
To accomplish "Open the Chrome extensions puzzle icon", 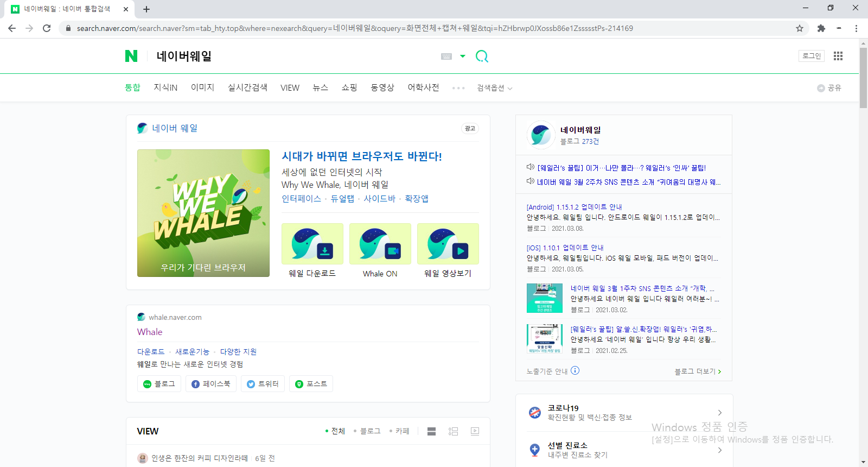I will pos(821,28).
